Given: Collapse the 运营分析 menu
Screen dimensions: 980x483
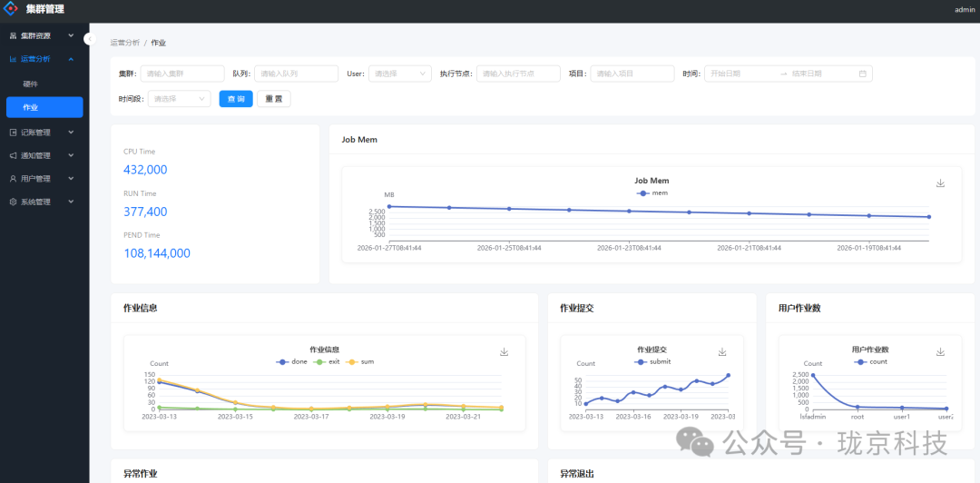Looking at the screenshot, I should [71, 59].
